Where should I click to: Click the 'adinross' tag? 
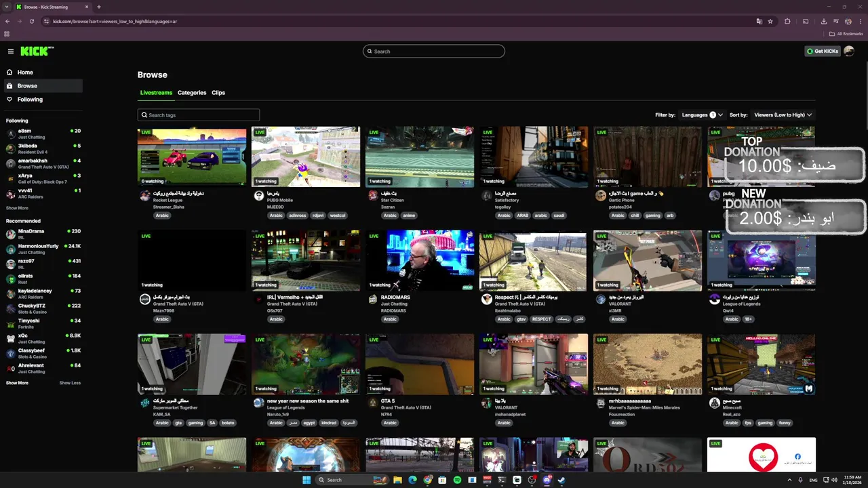point(297,216)
